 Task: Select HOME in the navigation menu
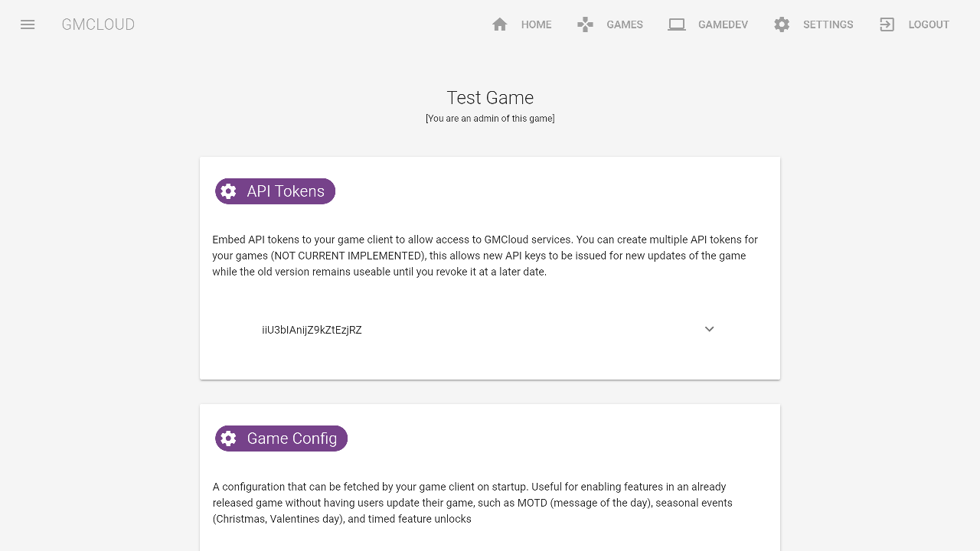[536, 24]
